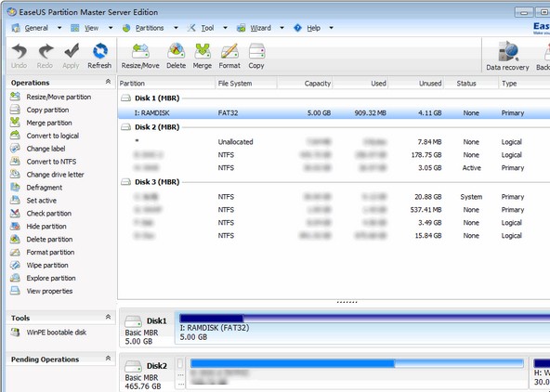Sort by the File System column header
Viewport: 550px width, 392px height.
(x=246, y=84)
